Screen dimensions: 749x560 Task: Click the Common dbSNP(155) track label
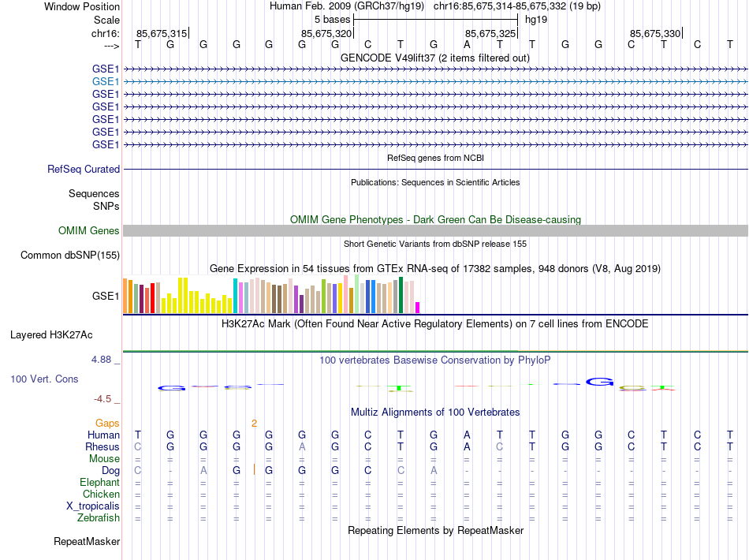tap(70, 255)
